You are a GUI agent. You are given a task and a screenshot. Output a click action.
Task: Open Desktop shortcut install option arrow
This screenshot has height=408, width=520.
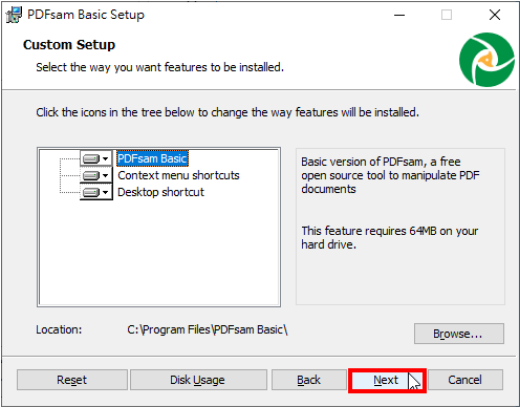[x=105, y=192]
